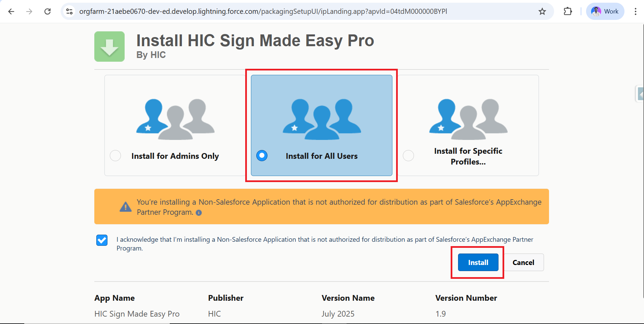Click the acknowledgment statement text

[x=325, y=244]
